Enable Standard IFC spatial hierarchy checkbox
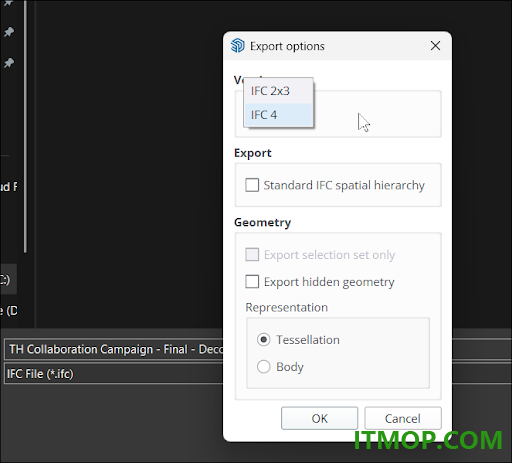 point(252,185)
